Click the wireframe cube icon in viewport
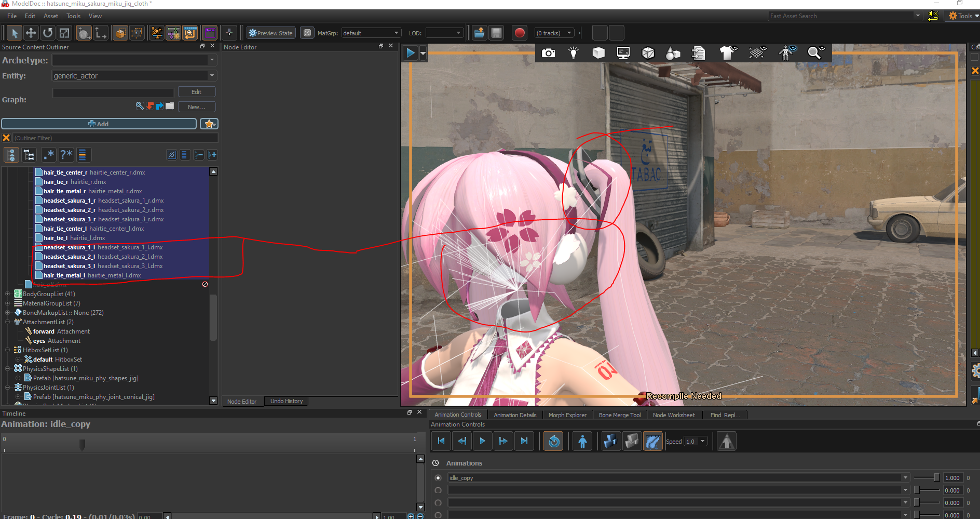The height and width of the screenshot is (519, 980). (x=648, y=53)
